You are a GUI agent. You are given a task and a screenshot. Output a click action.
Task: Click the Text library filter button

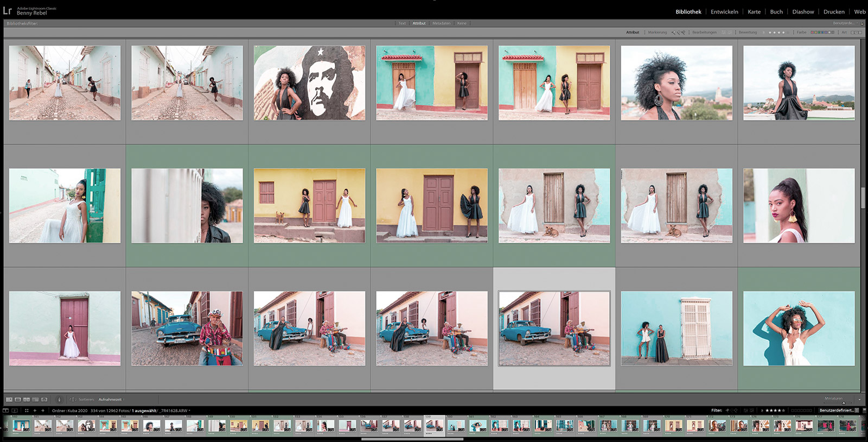[402, 23]
